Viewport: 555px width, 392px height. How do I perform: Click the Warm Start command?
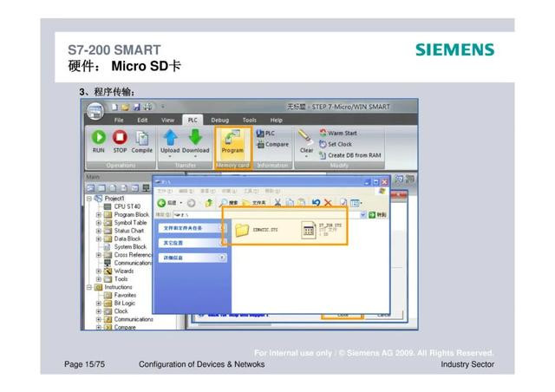point(338,134)
